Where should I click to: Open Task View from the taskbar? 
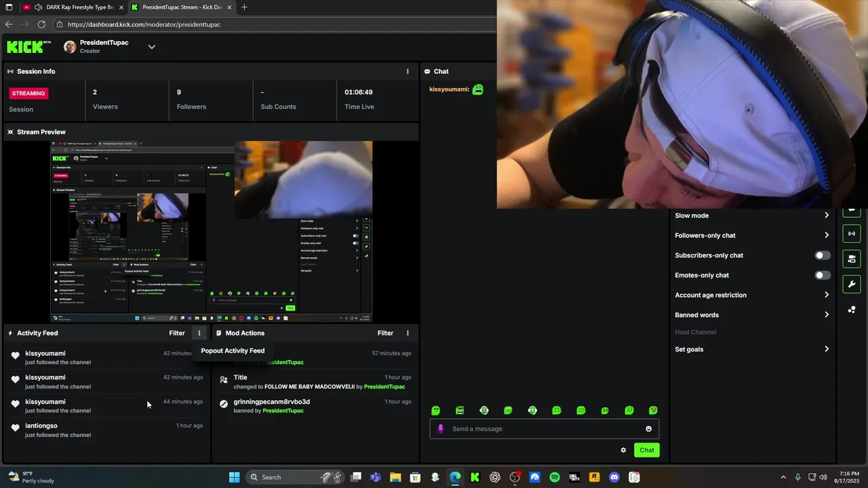pos(356,477)
